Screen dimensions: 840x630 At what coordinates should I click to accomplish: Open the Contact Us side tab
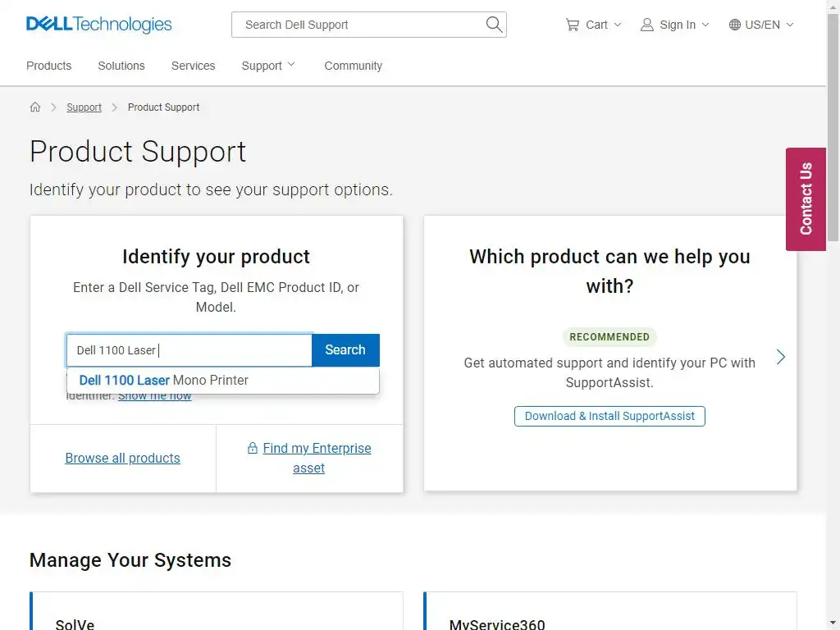point(805,199)
